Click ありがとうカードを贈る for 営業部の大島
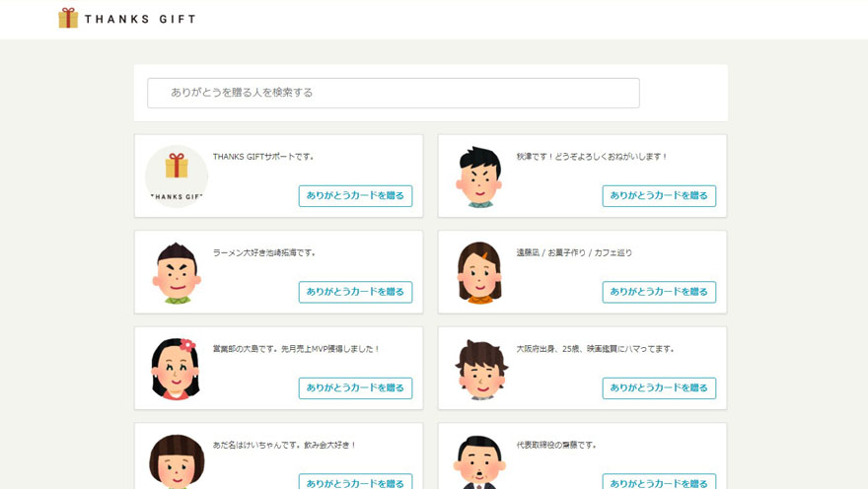Viewport: 868px width, 489px height. (x=355, y=387)
